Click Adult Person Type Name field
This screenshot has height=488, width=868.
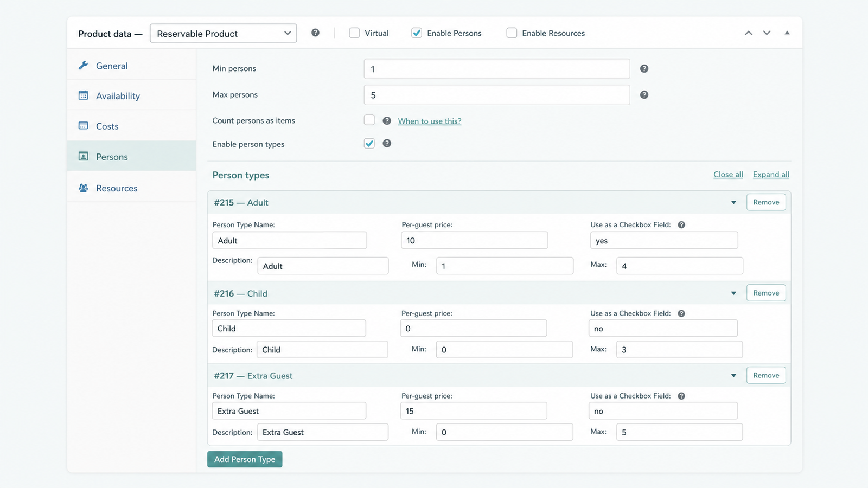(290, 240)
